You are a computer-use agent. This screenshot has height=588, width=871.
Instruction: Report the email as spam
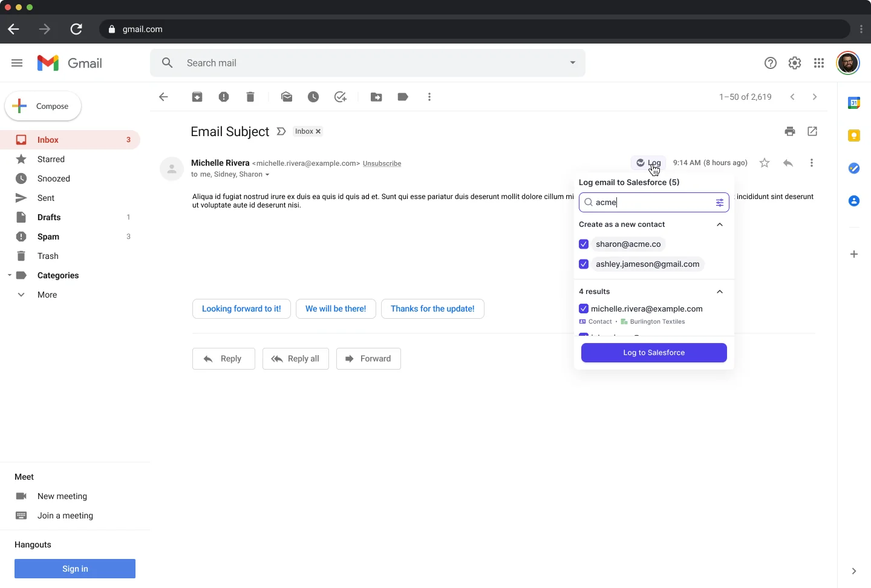(224, 97)
